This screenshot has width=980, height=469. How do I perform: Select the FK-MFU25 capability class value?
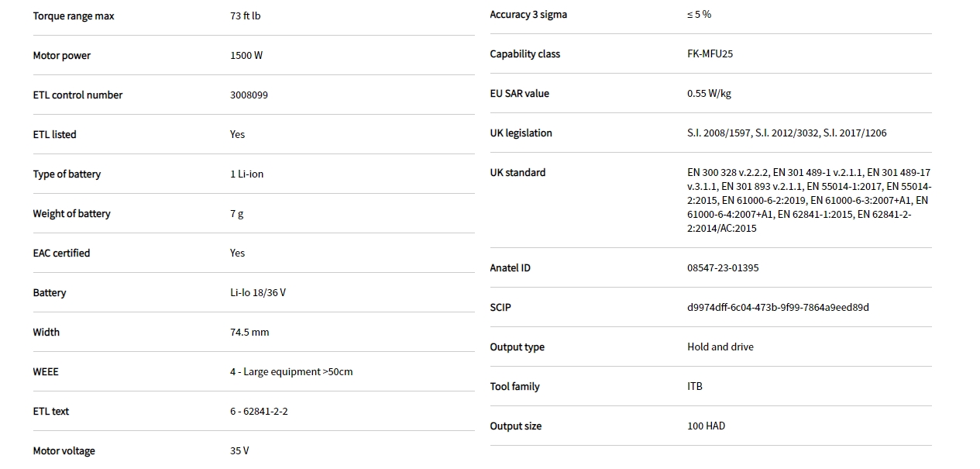(x=710, y=54)
